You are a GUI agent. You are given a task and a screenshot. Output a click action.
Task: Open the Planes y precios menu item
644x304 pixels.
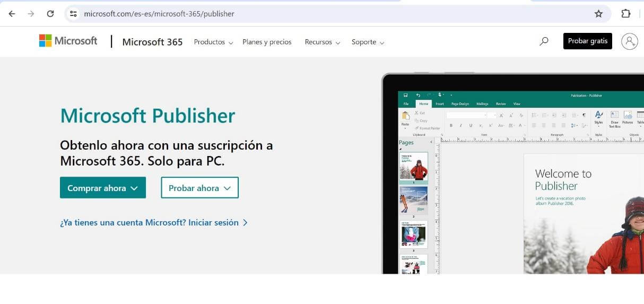point(267,42)
